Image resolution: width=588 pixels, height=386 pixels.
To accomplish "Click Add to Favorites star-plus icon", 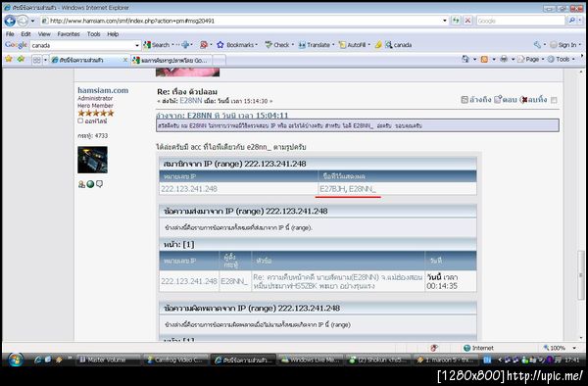I will click(x=21, y=59).
